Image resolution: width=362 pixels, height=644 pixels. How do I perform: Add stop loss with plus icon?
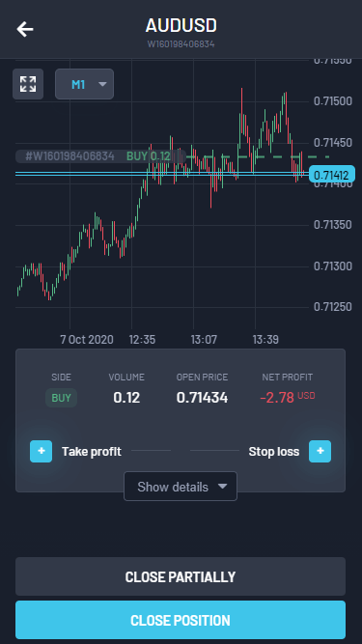[x=320, y=451]
